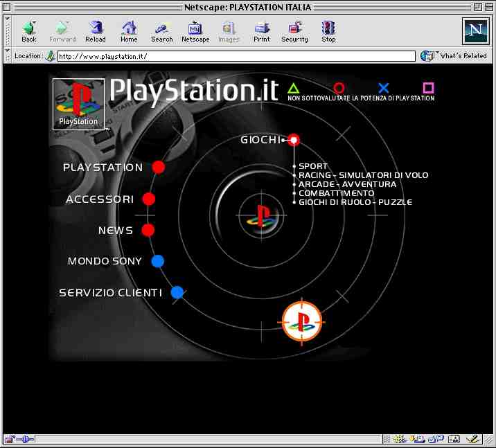
Task: Click the window collapse box in title bar
Action: pos(488,7)
